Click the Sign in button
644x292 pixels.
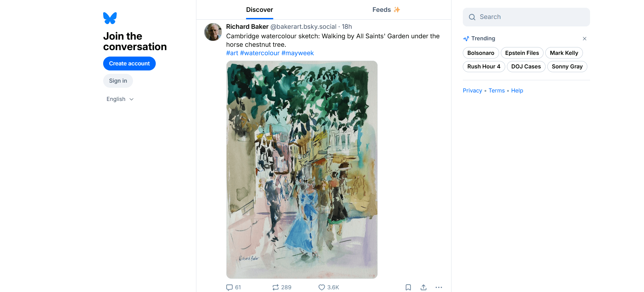[x=118, y=81]
